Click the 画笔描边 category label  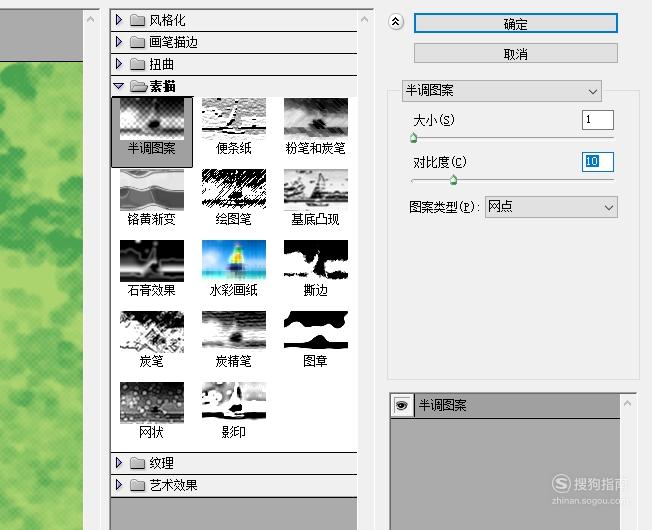(x=173, y=42)
